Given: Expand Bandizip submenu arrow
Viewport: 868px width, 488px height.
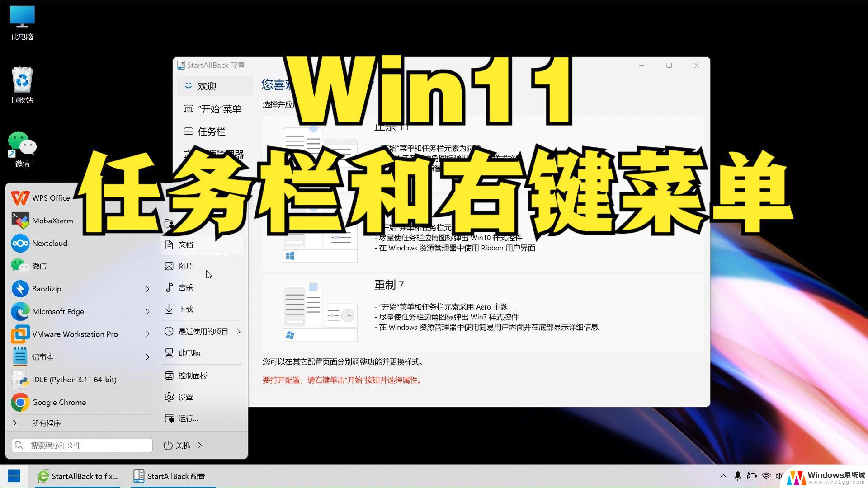Looking at the screenshot, I should pos(147,288).
